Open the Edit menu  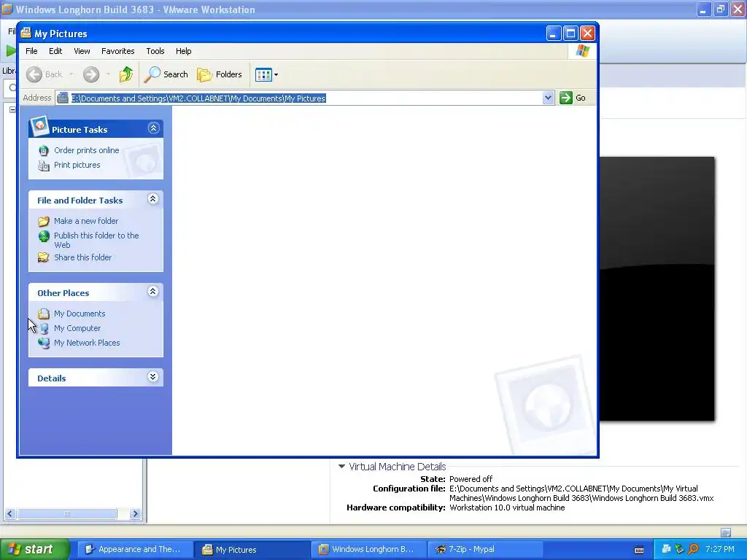[x=55, y=51]
